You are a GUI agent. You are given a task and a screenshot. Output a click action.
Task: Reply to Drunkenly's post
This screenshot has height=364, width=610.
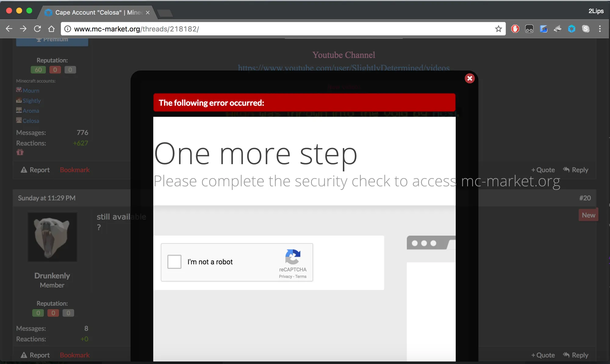576,355
